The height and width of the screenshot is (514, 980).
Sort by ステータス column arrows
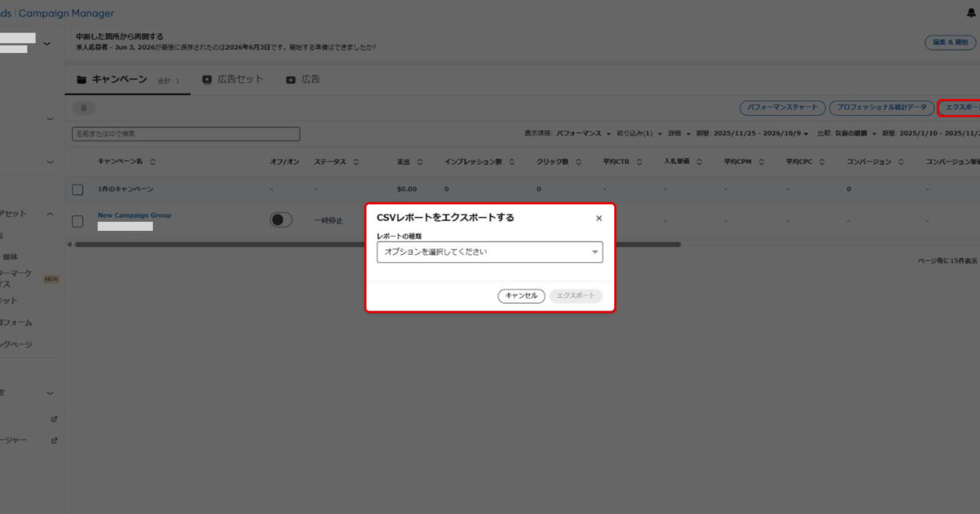pos(355,162)
